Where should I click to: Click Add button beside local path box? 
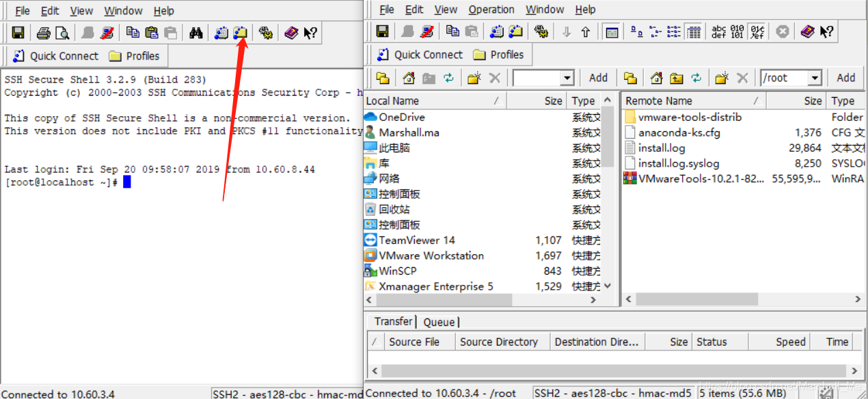pyautogui.click(x=599, y=78)
